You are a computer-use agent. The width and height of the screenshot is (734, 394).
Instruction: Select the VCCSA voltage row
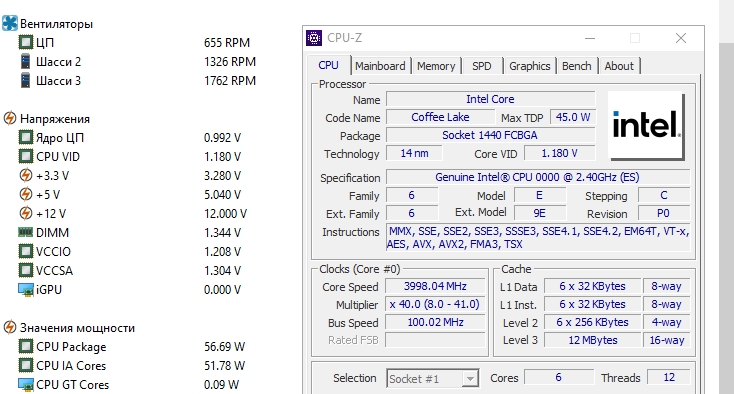(x=130, y=270)
